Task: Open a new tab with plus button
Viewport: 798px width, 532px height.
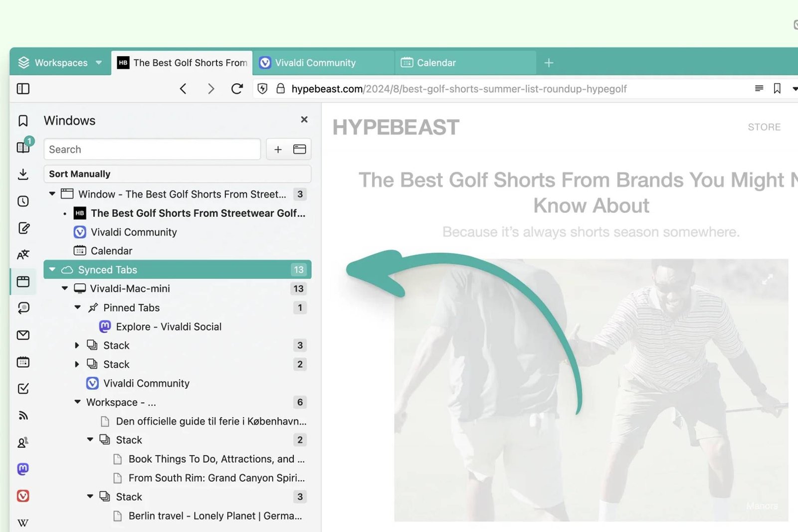Action: pyautogui.click(x=549, y=63)
